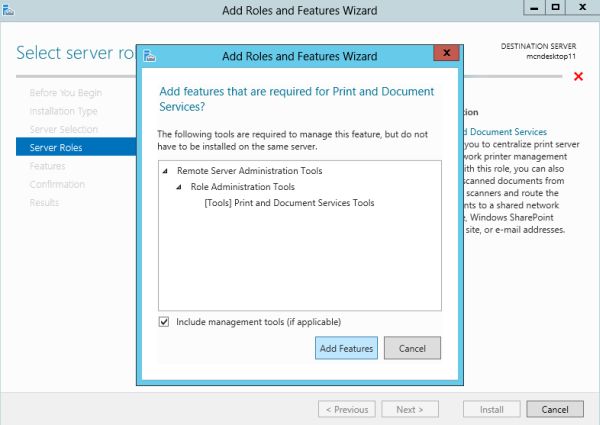Click the Install button
This screenshot has width=600, height=425.
pos(491,409)
